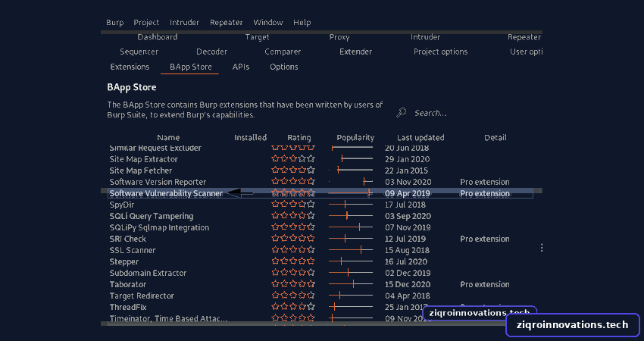Switch to the Dashboard tab
The width and height of the screenshot is (644, 341).
[158, 37]
